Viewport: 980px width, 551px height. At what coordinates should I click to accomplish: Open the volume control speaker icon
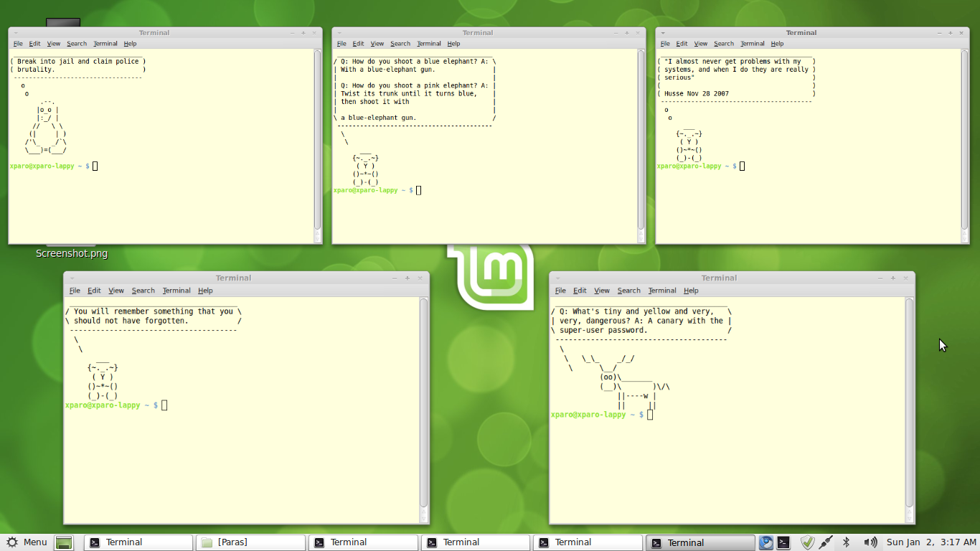870,542
